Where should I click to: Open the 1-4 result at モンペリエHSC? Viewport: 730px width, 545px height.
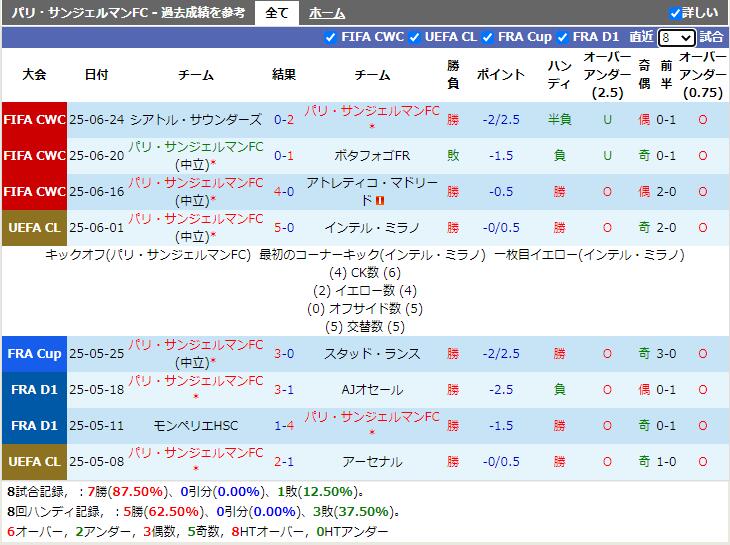[x=284, y=425]
